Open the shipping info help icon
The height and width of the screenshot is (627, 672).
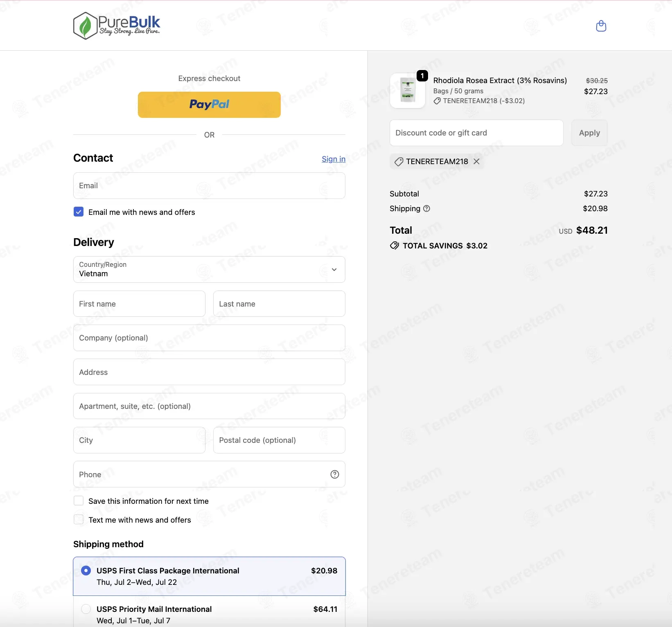[426, 208]
